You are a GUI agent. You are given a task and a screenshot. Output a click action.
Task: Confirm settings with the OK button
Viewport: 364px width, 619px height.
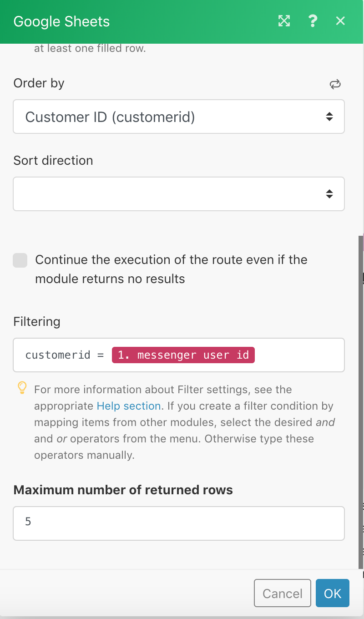pyautogui.click(x=333, y=593)
